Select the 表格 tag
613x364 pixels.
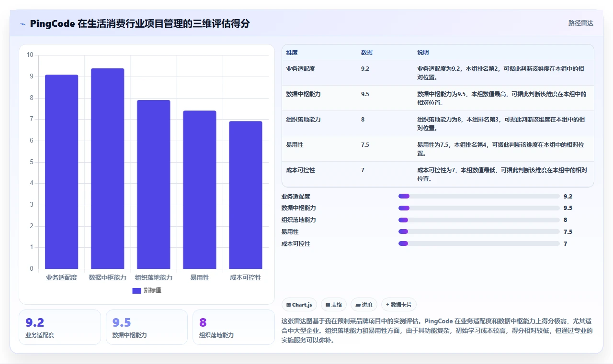click(x=334, y=305)
